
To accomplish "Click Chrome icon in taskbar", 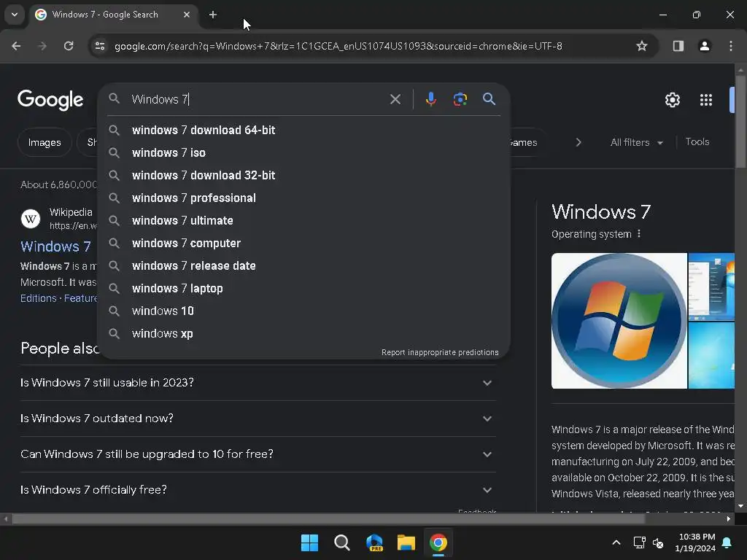I will point(438,542).
